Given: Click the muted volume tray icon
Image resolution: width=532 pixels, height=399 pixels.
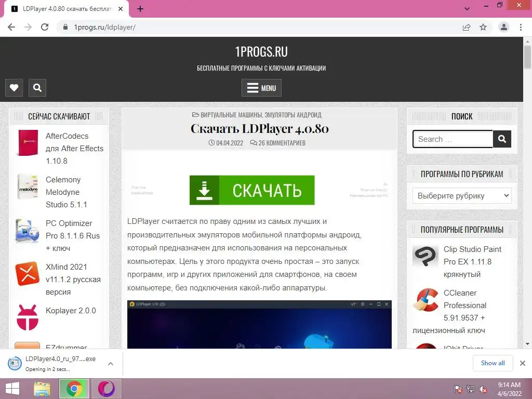Looking at the screenshot, I should click(483, 389).
